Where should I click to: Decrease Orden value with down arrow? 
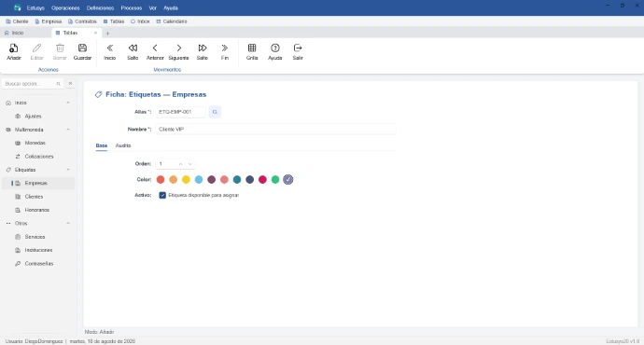pos(189,164)
